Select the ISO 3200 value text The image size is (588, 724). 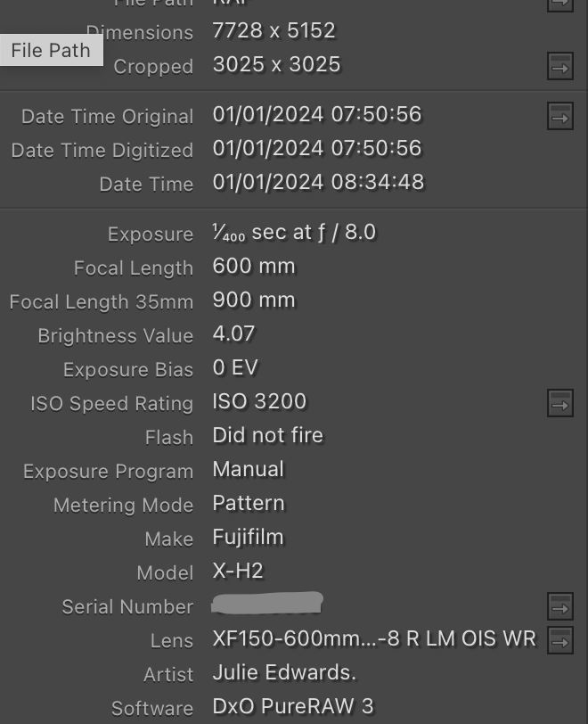click(x=259, y=402)
